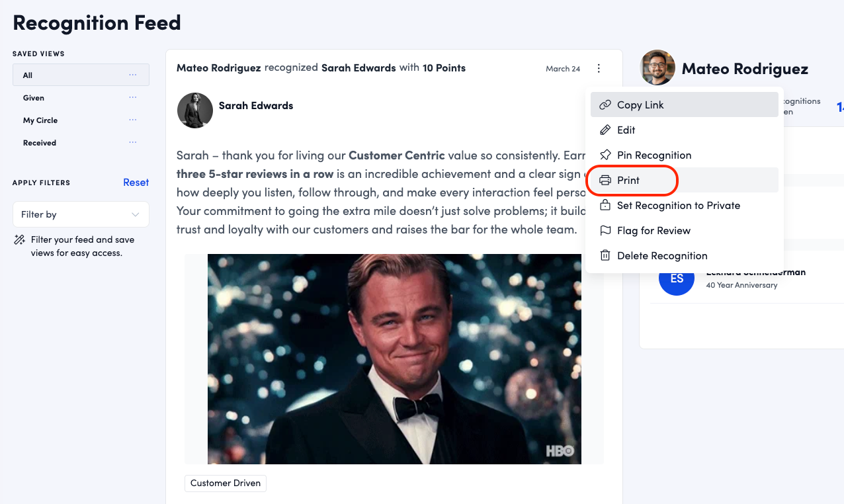Choose the My Circle saved view

[x=40, y=120]
